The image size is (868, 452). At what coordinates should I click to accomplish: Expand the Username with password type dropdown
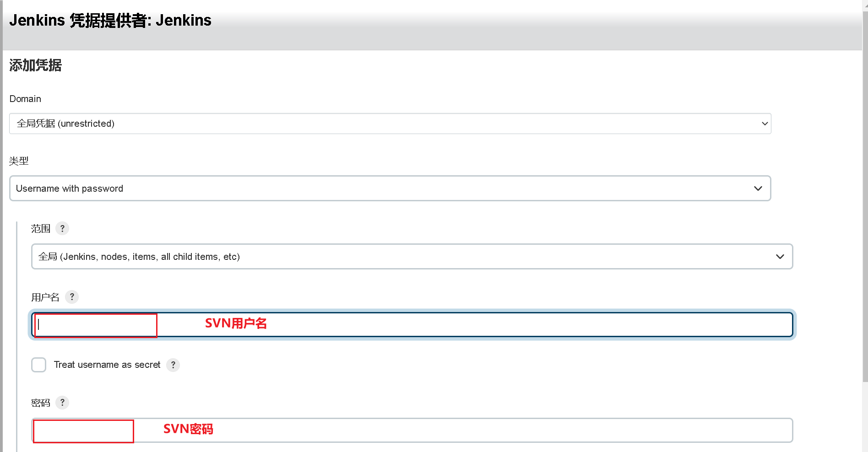pyautogui.click(x=390, y=188)
